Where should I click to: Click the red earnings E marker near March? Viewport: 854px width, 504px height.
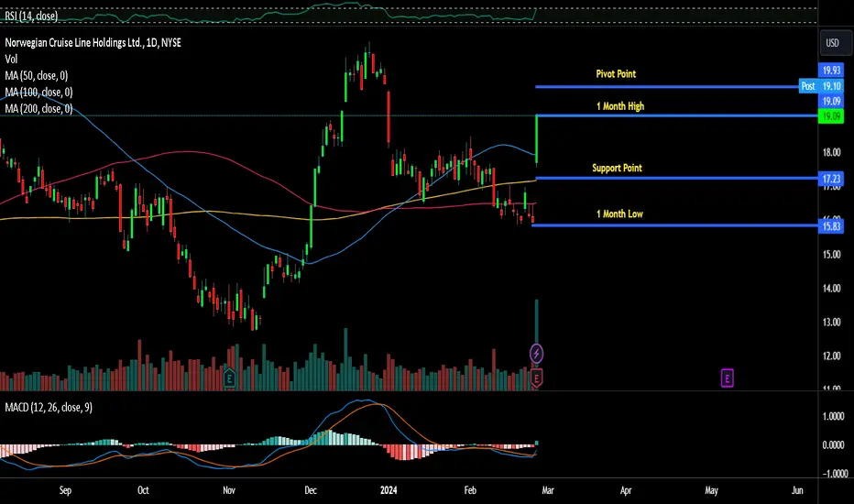click(536, 378)
